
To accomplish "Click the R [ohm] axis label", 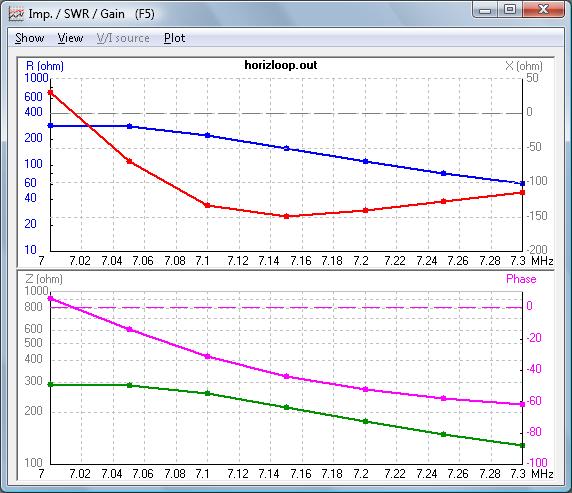I will [45, 66].
